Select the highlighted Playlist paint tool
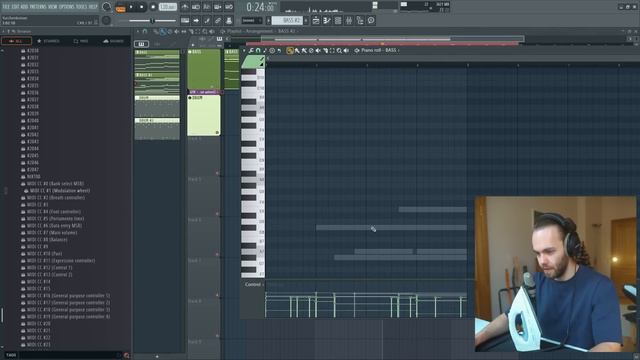Image resolution: width=640 pixels, height=360 pixels. tap(163, 31)
